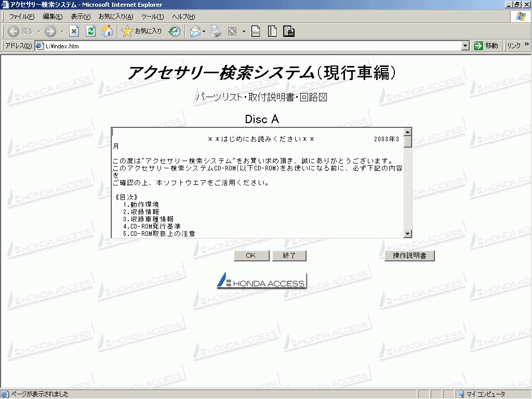Click the 終了 button
Image resolution: width=532 pixels, height=399 pixels.
(x=289, y=256)
